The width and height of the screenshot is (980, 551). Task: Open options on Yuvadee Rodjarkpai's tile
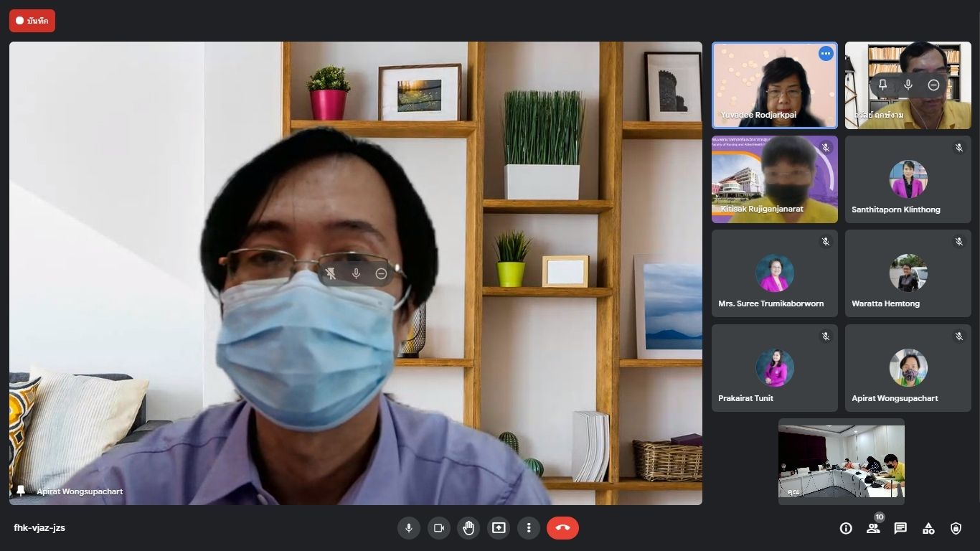click(x=826, y=54)
